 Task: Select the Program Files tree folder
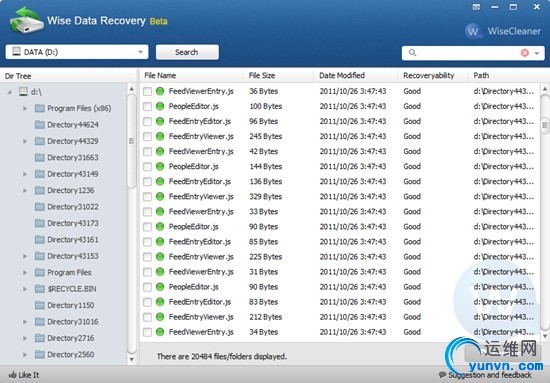[x=69, y=273]
